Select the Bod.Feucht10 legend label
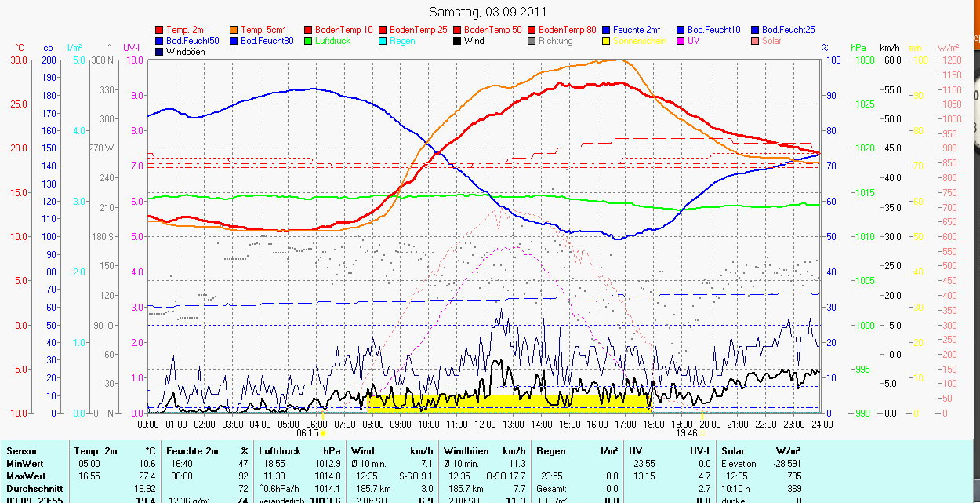The width and height of the screenshot is (980, 503). point(714,30)
